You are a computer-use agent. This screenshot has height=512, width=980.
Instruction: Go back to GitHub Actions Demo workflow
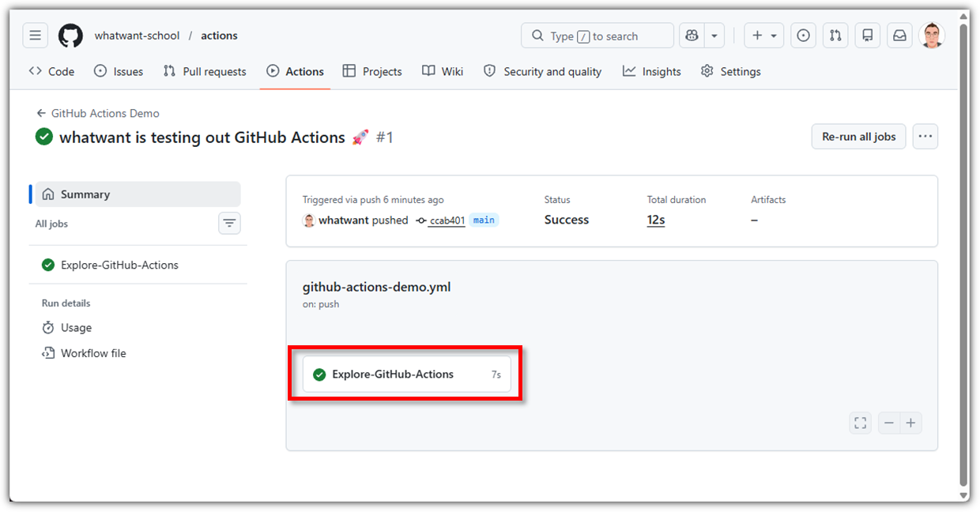[x=98, y=113]
